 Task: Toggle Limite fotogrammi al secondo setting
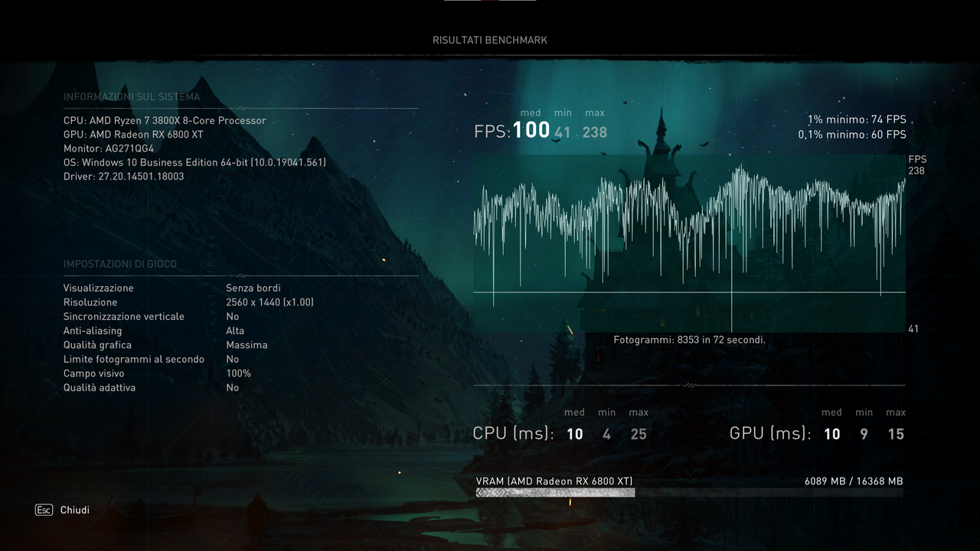coord(133,358)
